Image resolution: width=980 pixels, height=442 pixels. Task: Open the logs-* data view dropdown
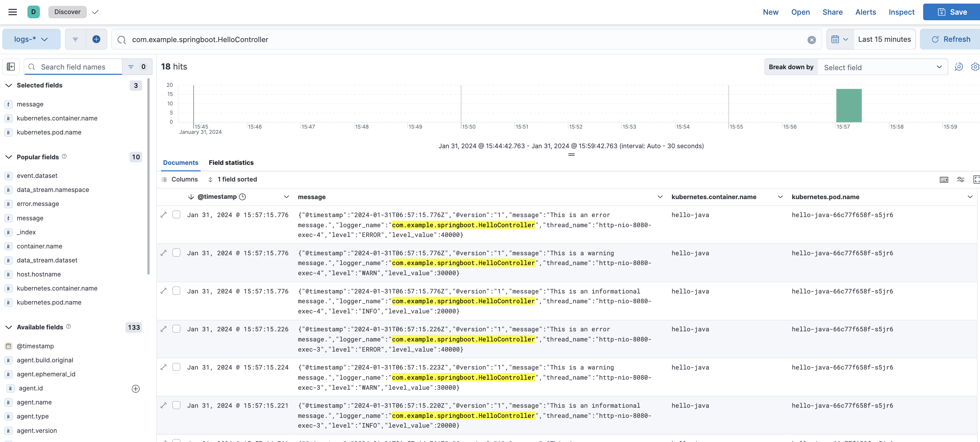(31, 39)
